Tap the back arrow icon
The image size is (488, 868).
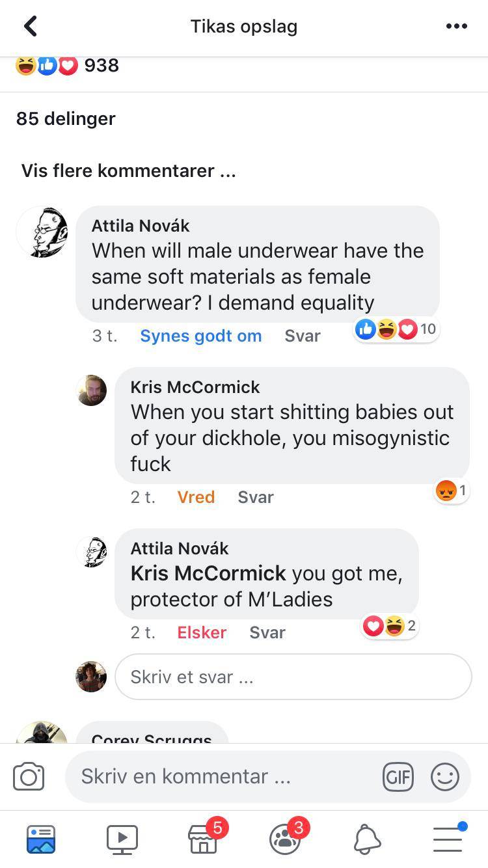coord(31,27)
